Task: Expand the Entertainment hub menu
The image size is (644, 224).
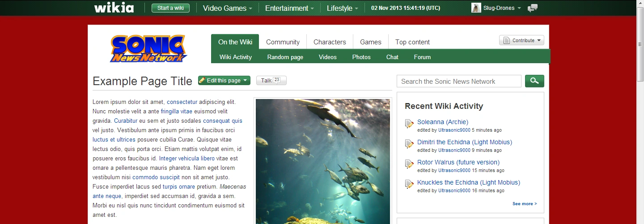Action: pos(289,8)
